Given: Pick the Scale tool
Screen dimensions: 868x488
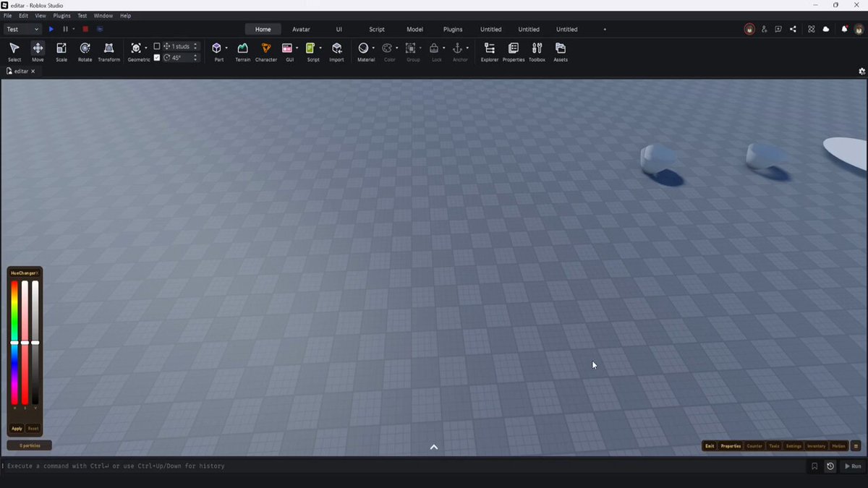Looking at the screenshot, I should click(x=61, y=51).
